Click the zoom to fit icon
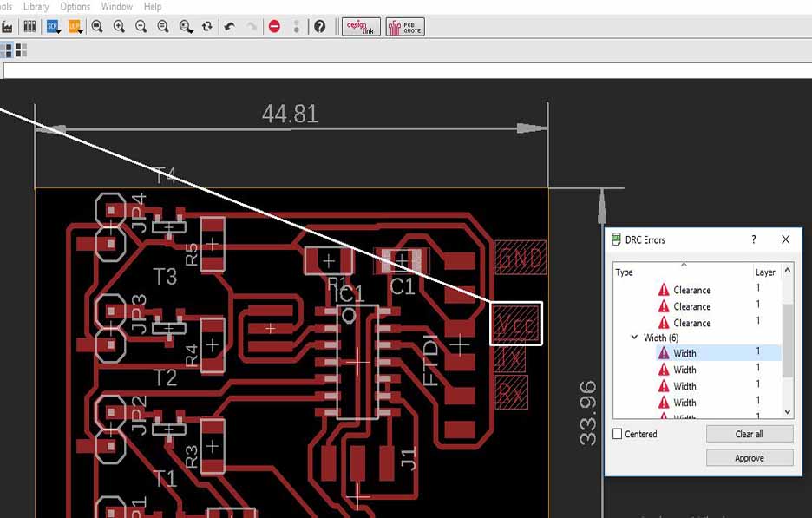Screen dimensions: 812x518 click(97, 26)
